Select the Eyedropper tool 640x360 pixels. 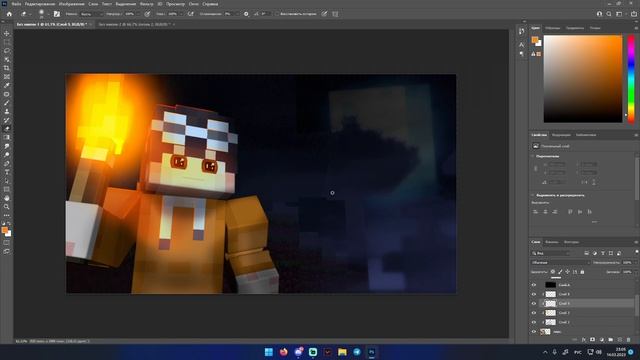tap(7, 85)
